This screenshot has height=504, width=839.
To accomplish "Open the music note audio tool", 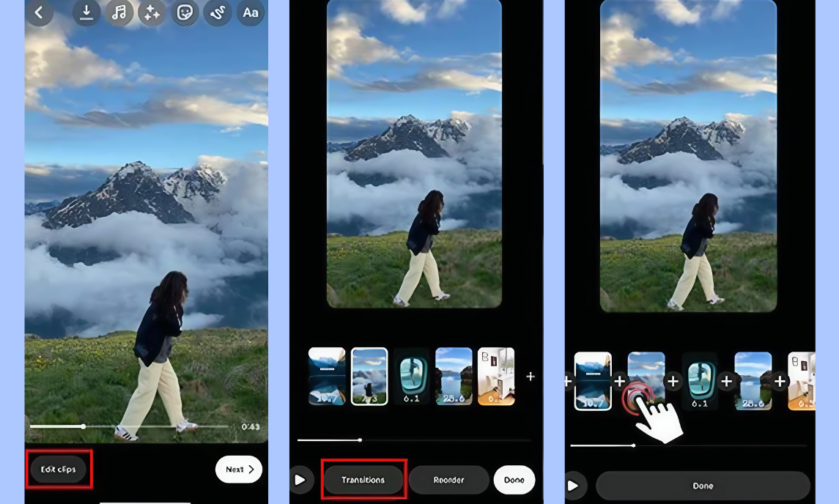I will coord(119,12).
